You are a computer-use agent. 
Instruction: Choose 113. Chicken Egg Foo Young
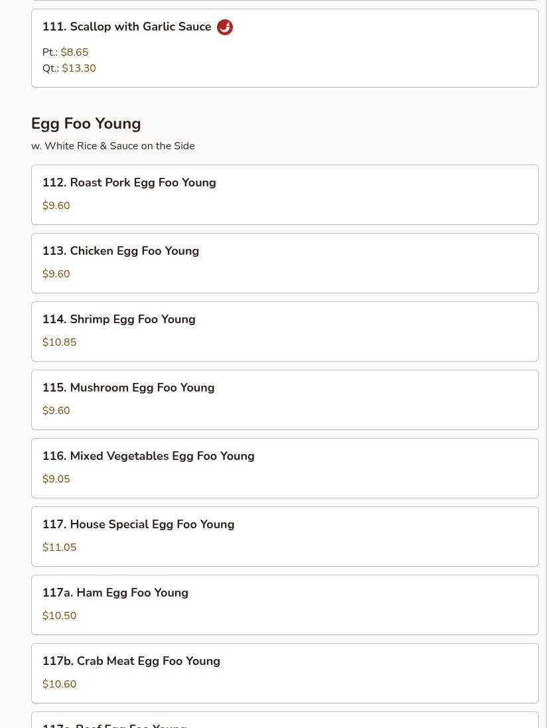285,263
